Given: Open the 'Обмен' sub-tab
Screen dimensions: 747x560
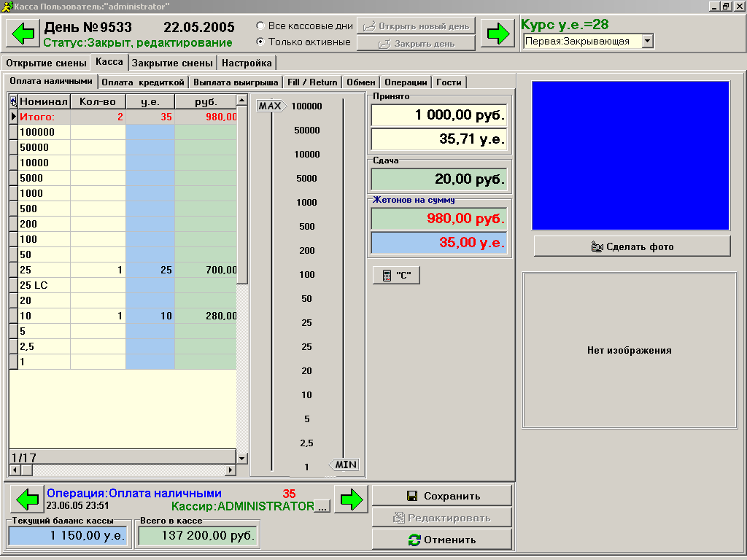Looking at the screenshot, I should (x=360, y=82).
